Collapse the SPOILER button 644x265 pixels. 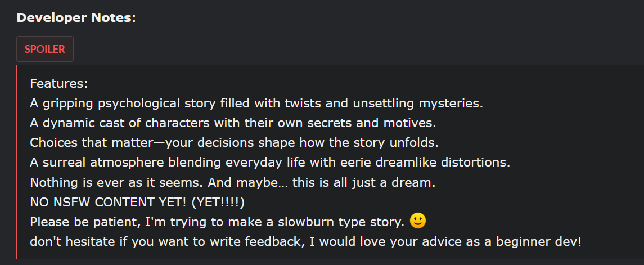(x=45, y=49)
